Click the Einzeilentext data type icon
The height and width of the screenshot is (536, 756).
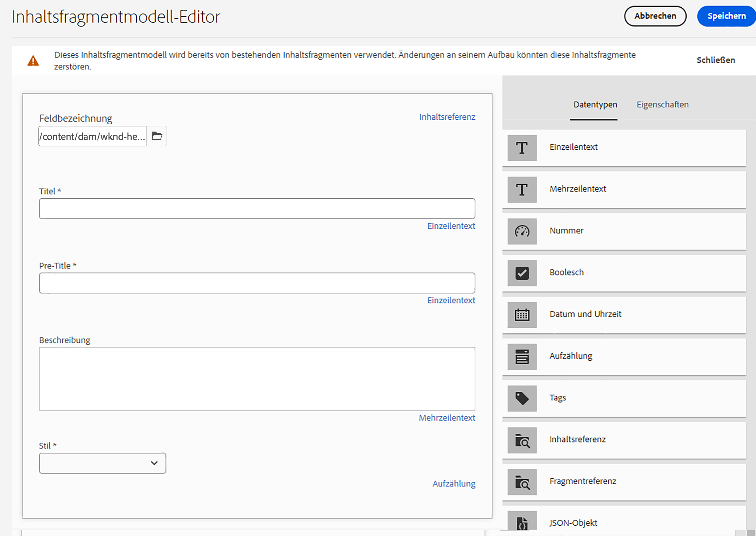(522, 148)
